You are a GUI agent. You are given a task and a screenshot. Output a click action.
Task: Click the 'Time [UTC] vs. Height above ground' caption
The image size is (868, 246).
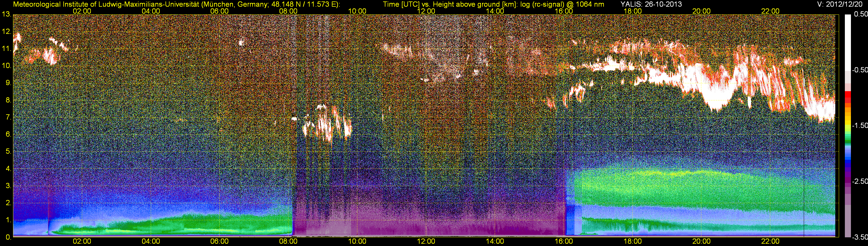point(494,4)
